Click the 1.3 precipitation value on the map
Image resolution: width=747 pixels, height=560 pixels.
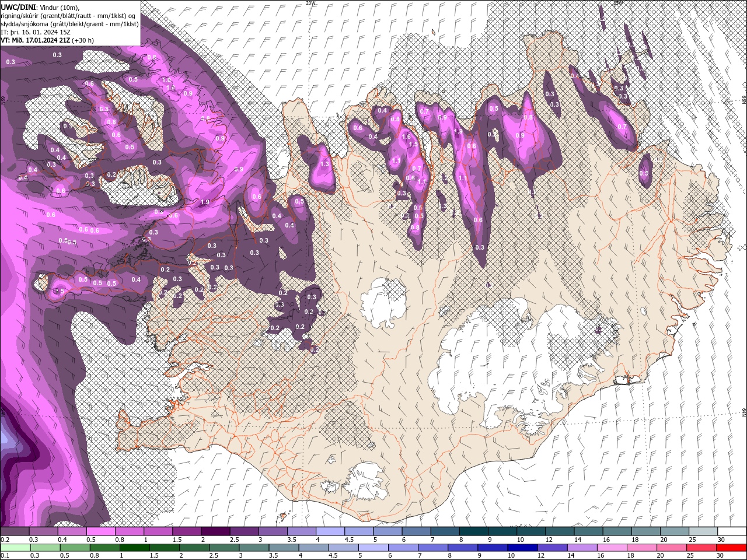(325, 164)
